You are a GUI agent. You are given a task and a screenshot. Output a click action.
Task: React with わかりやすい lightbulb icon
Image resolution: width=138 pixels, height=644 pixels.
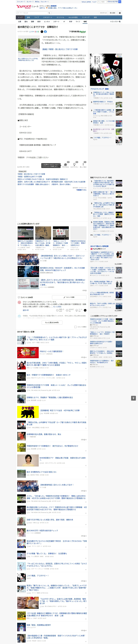tap(74, 165)
